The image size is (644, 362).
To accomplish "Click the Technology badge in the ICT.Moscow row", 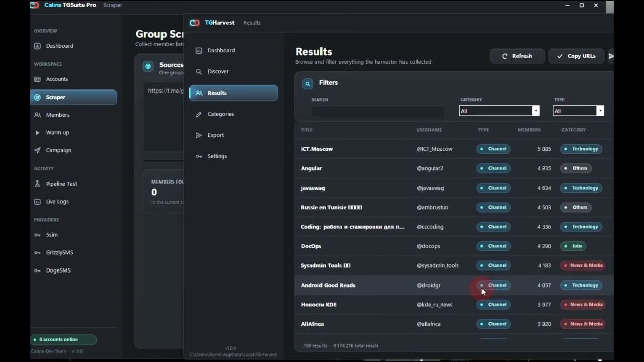I will (581, 149).
